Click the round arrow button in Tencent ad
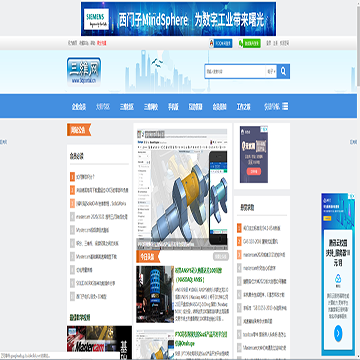The image size is (360, 360). point(338,332)
